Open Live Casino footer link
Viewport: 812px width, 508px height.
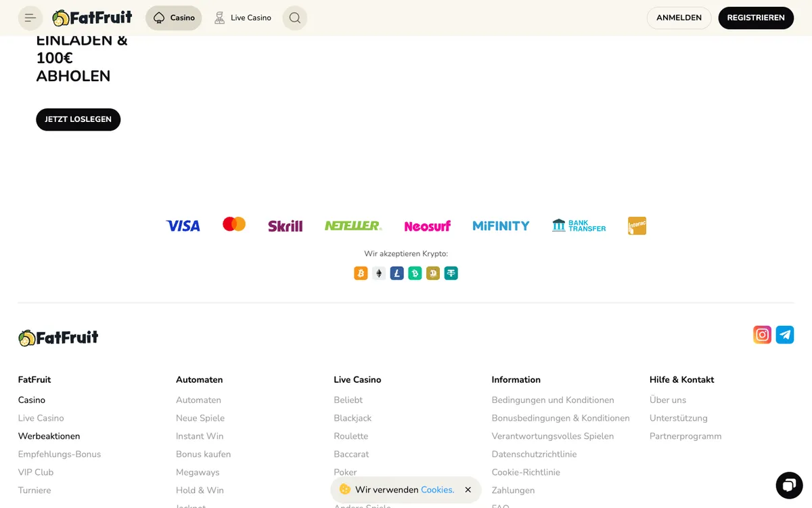[41, 418]
